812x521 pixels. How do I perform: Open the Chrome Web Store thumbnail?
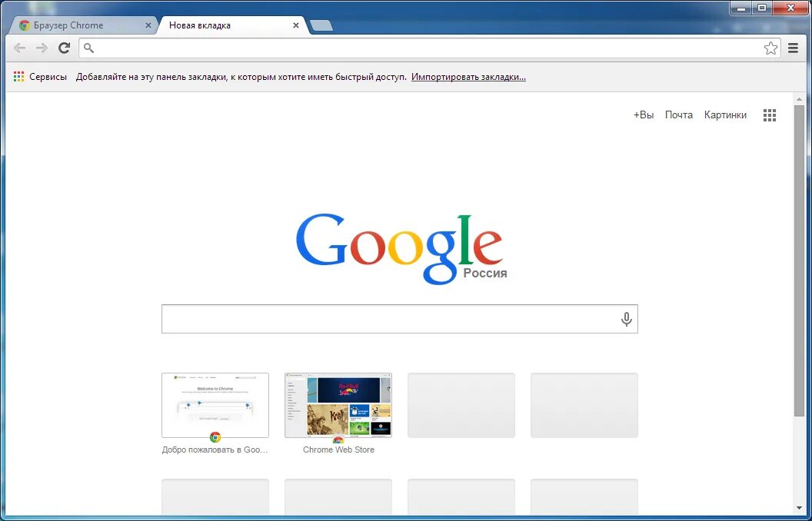pyautogui.click(x=338, y=405)
